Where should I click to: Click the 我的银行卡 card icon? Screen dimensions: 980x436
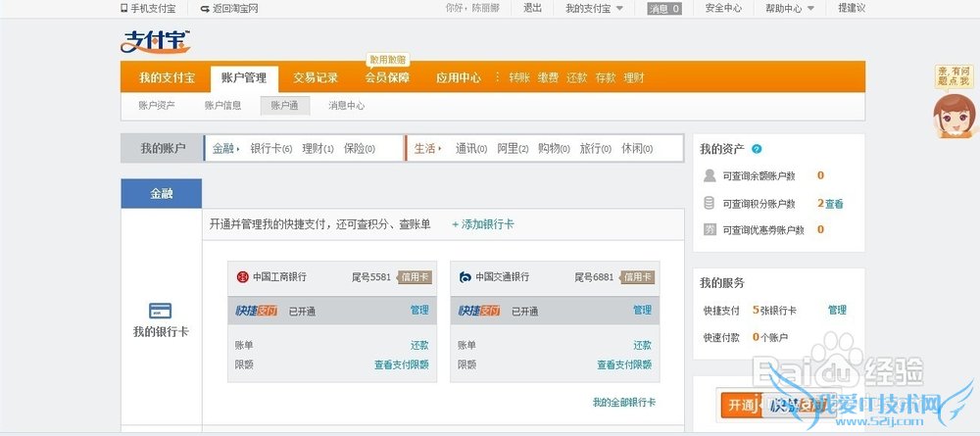tap(161, 311)
